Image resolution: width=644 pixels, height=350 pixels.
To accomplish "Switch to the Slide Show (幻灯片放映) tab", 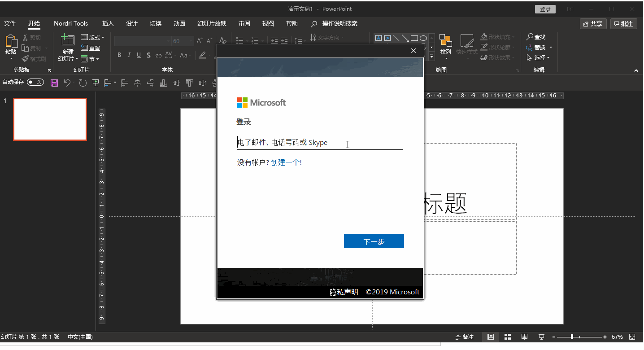I will (x=212, y=23).
